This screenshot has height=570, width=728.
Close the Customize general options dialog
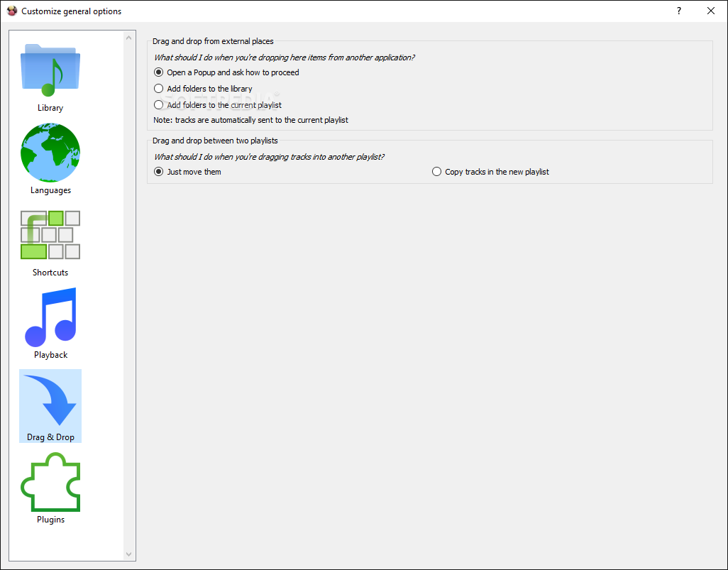711,11
